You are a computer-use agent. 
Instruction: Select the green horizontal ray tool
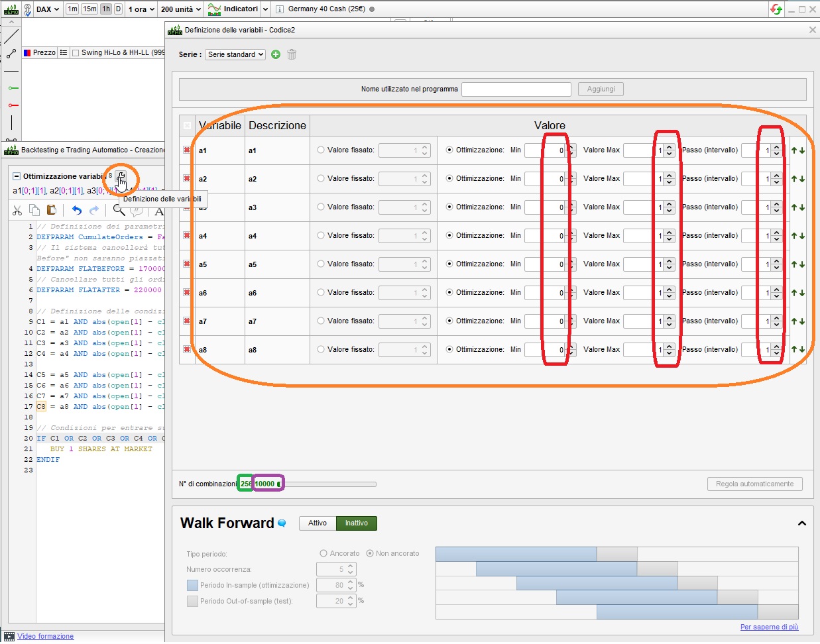click(13, 87)
